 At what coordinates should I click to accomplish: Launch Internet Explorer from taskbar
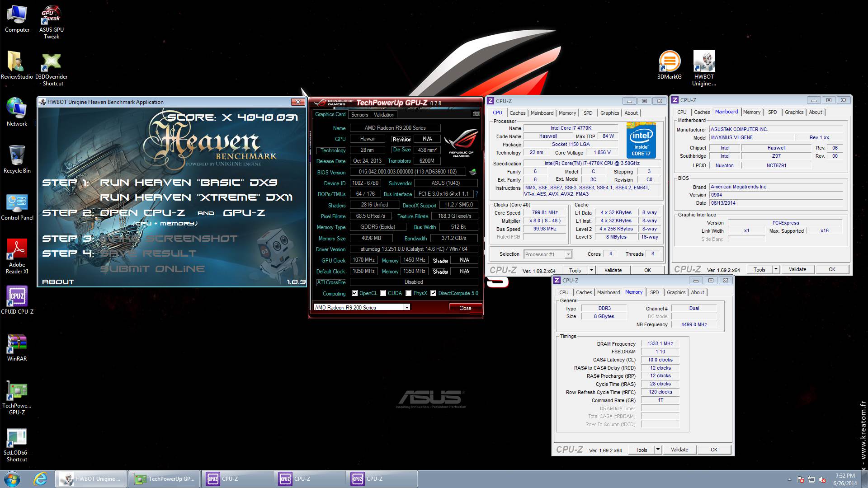click(40, 479)
